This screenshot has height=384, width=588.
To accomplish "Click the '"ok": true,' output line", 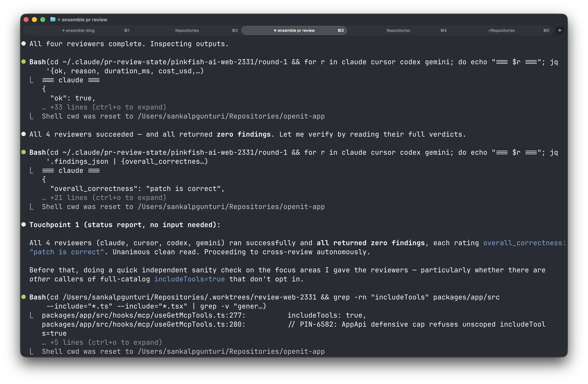I will [73, 98].
